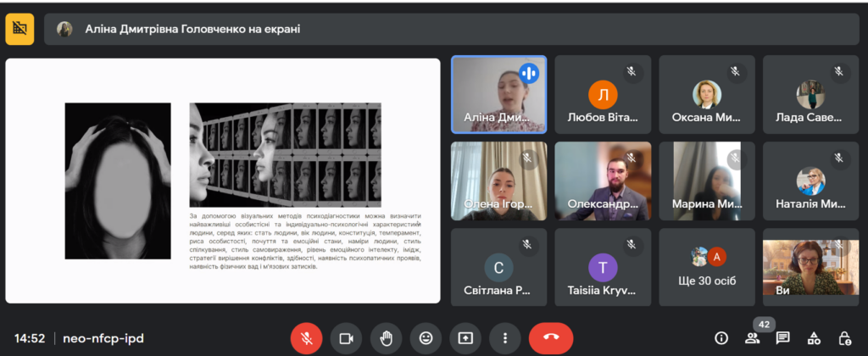
Task: Raise hand using the hand icon
Action: pos(386,338)
